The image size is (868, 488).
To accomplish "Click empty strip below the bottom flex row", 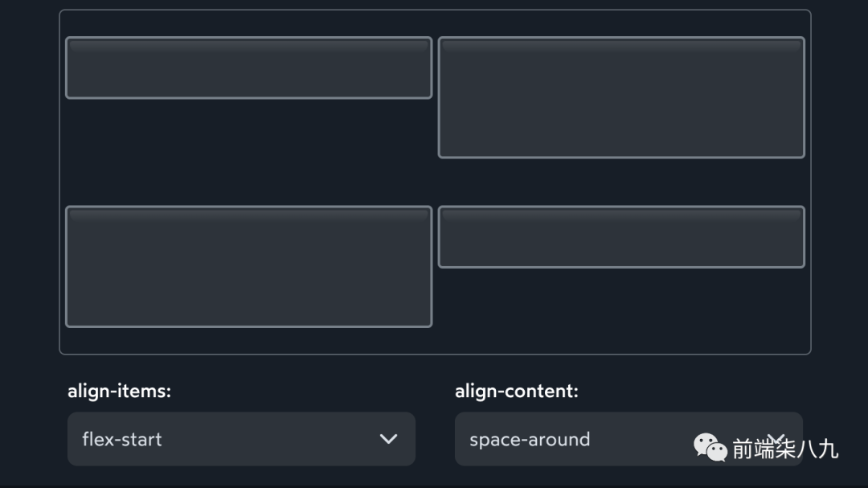I will pos(434,340).
